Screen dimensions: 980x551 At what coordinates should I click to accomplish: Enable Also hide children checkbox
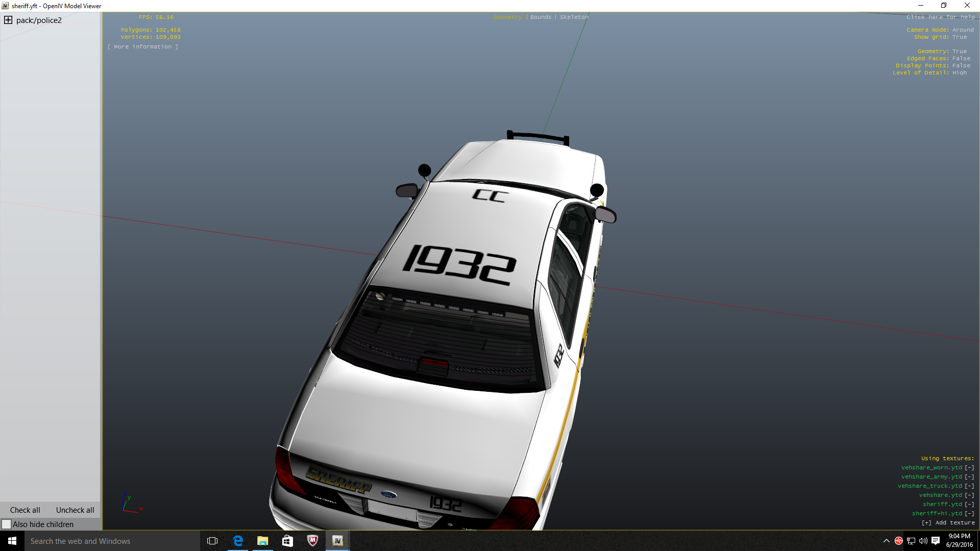click(x=7, y=524)
